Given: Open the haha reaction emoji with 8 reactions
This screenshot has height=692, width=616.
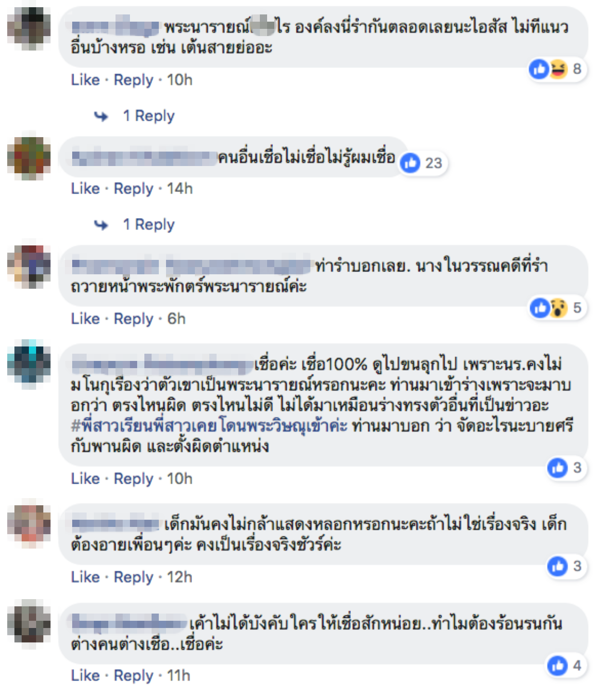Looking at the screenshot, I should 558,69.
